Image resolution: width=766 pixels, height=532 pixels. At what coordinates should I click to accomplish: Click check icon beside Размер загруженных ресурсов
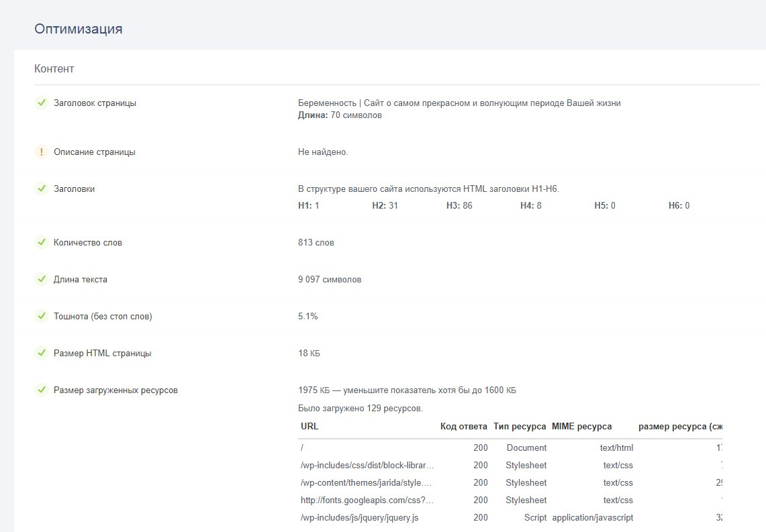pos(42,390)
